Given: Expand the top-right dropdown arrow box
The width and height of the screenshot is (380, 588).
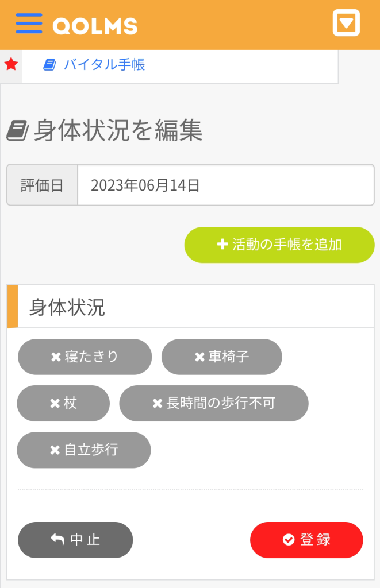Looking at the screenshot, I should (x=346, y=24).
